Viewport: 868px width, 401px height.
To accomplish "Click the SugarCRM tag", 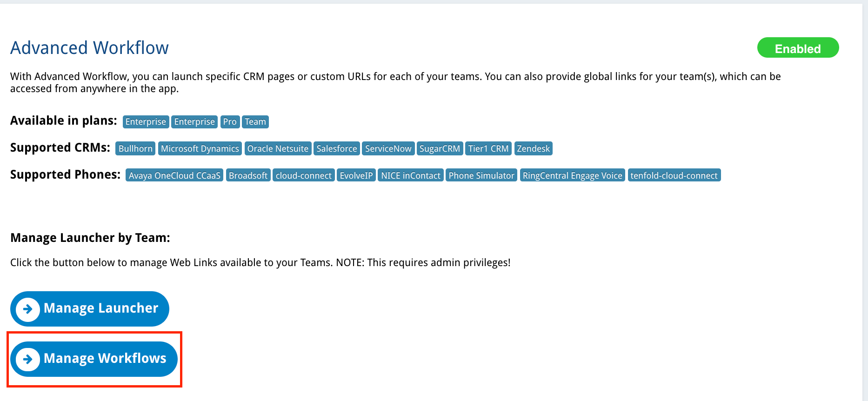I will tap(440, 149).
